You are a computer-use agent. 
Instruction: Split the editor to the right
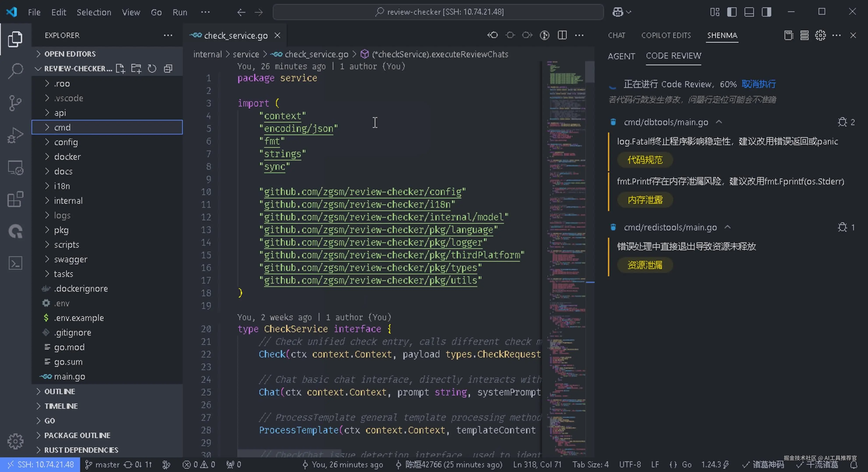point(562,35)
